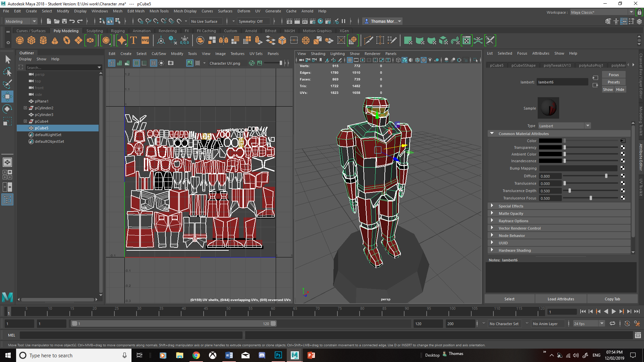This screenshot has width=644, height=362.
Task: Create a polygon cube from the shelf
Action: coord(32,41)
